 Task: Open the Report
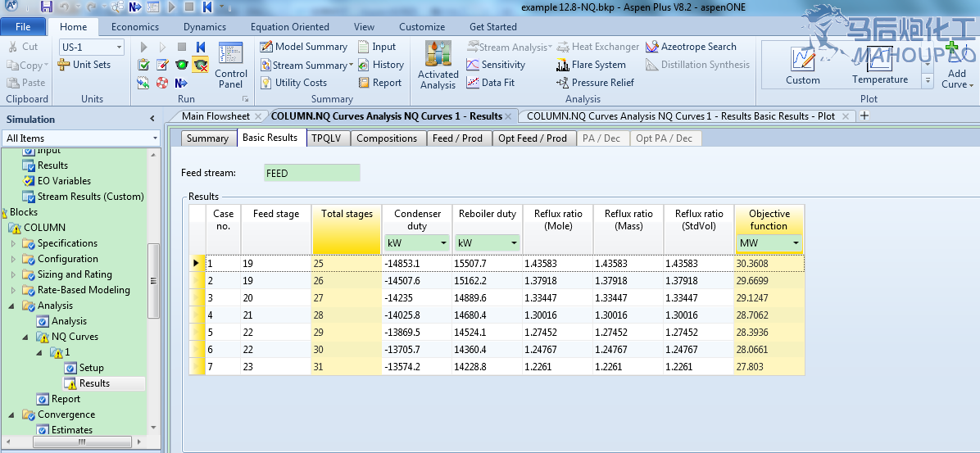coord(379,83)
